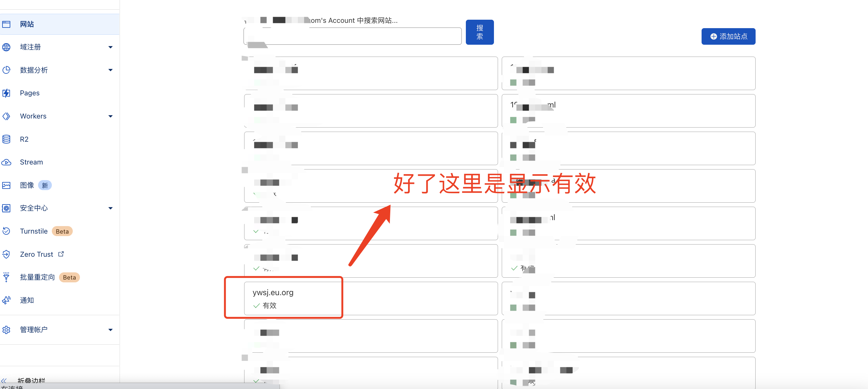Expand the 数据分析 submenu arrow

coord(111,70)
